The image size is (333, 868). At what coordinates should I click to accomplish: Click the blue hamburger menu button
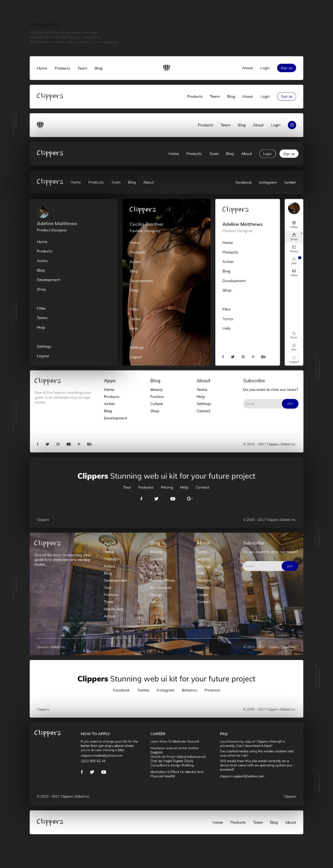coord(292,125)
